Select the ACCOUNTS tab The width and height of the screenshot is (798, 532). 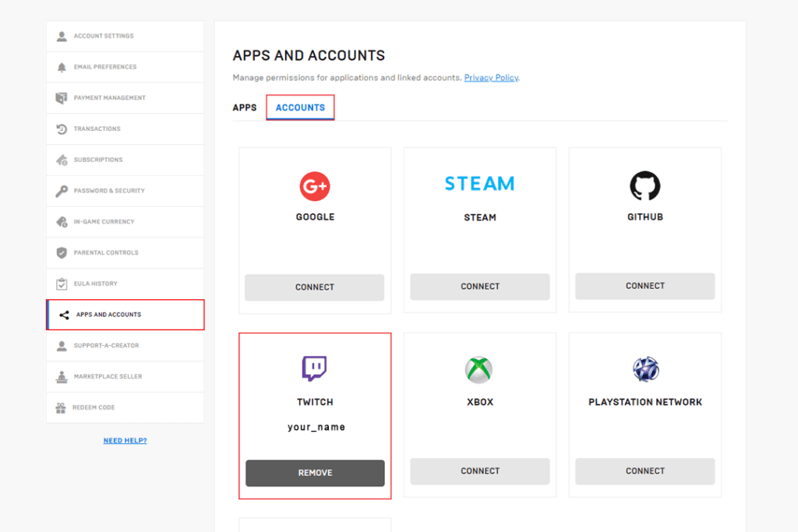coord(300,107)
